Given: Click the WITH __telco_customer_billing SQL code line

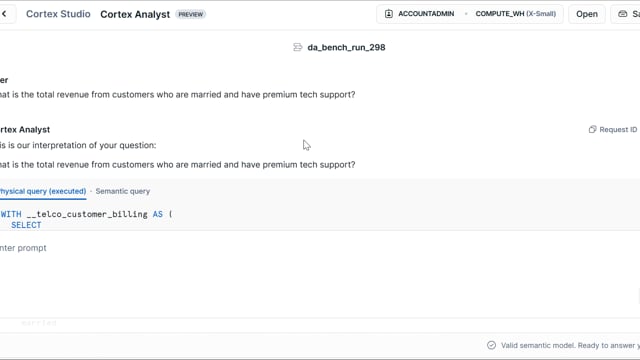Looking at the screenshot, I should point(86,214).
